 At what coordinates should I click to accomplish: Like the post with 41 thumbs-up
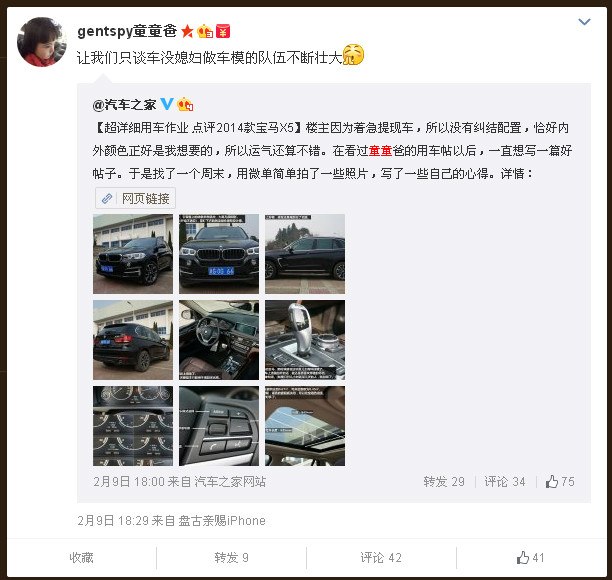tap(530, 557)
